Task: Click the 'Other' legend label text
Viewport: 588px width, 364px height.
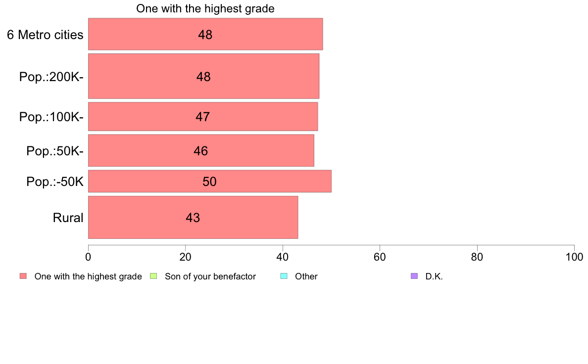Action: (x=306, y=276)
